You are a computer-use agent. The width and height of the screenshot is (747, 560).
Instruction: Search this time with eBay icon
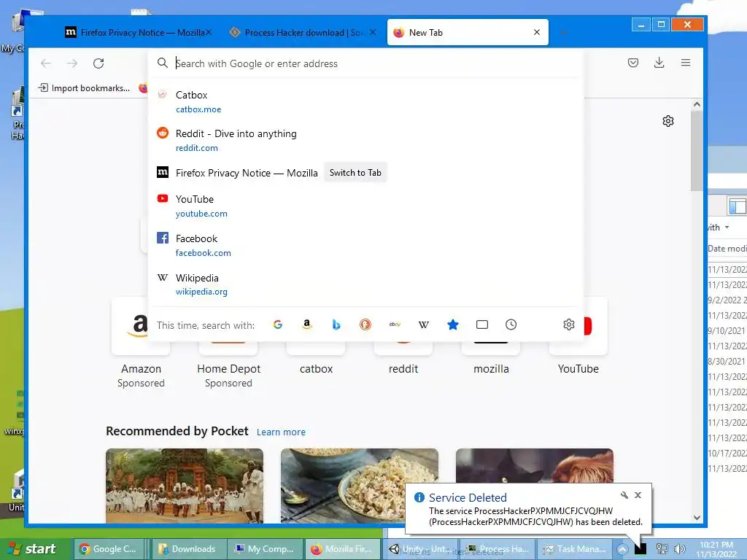click(395, 324)
